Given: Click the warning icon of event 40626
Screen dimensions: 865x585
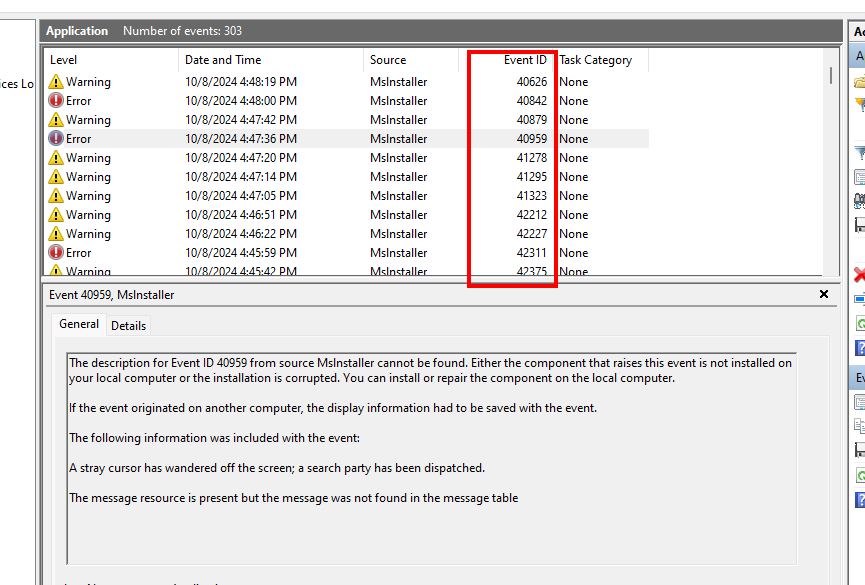Looking at the screenshot, I should point(56,82).
